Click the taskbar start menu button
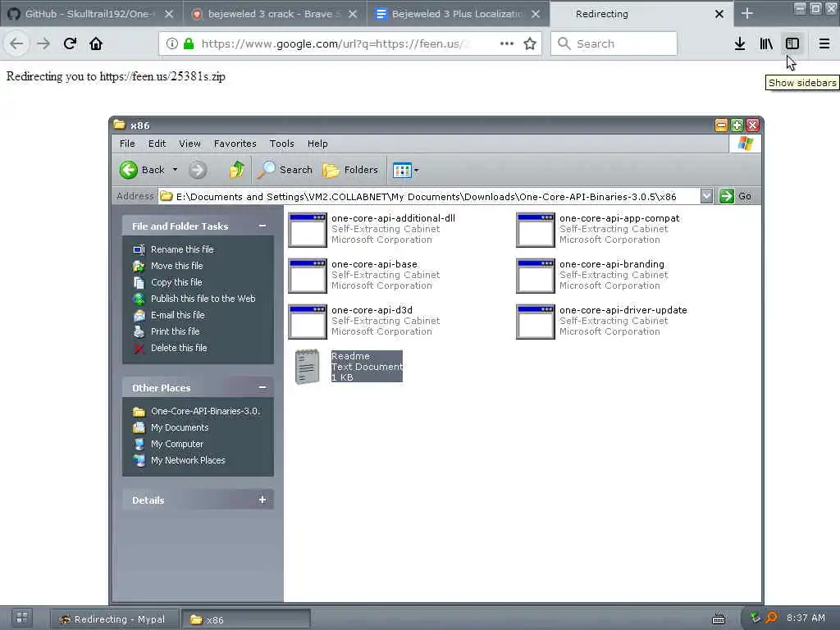 pos(22,619)
